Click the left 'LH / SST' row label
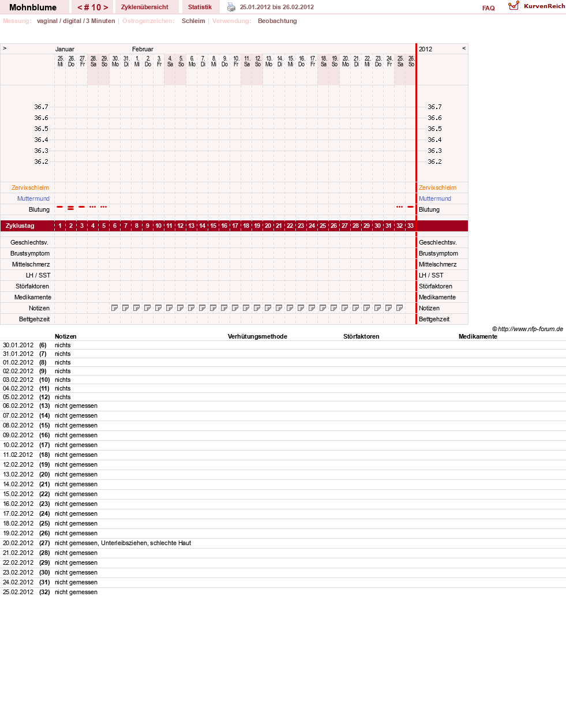This screenshot has height=728, width=566. (38, 275)
